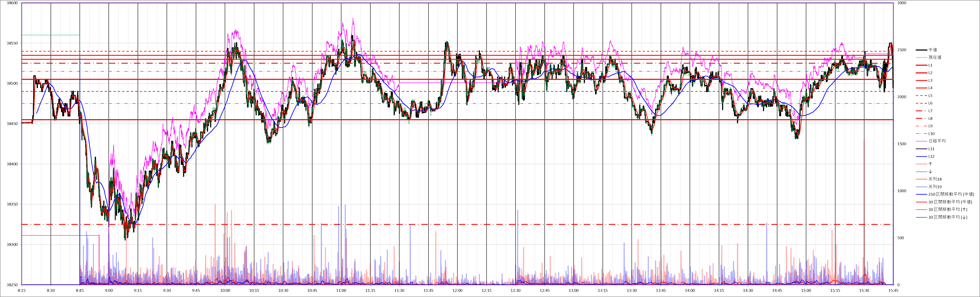Select the 30区間移動平均 (↓) legend entry
This screenshot has height=297, width=980.
(x=942, y=217)
